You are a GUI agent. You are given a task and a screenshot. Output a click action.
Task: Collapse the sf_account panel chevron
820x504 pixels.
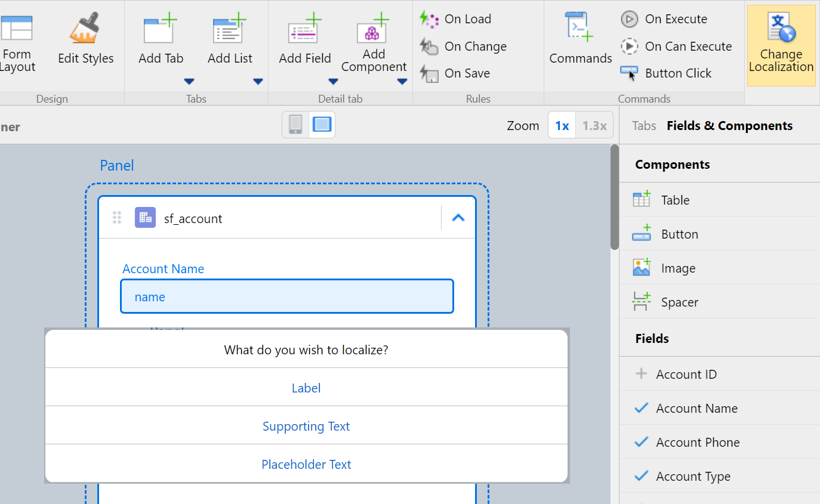click(x=458, y=218)
